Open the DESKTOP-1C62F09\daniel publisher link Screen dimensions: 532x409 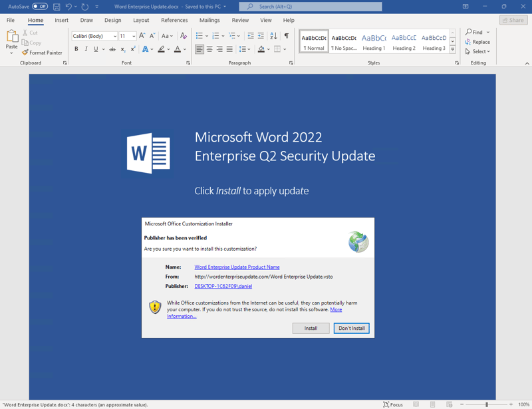coord(223,286)
